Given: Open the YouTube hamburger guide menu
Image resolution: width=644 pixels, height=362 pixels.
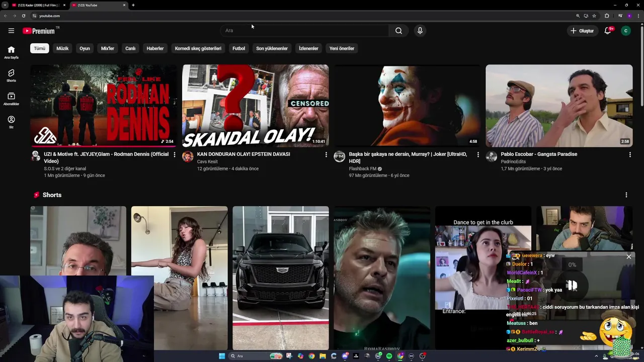Looking at the screenshot, I should [x=11, y=31].
